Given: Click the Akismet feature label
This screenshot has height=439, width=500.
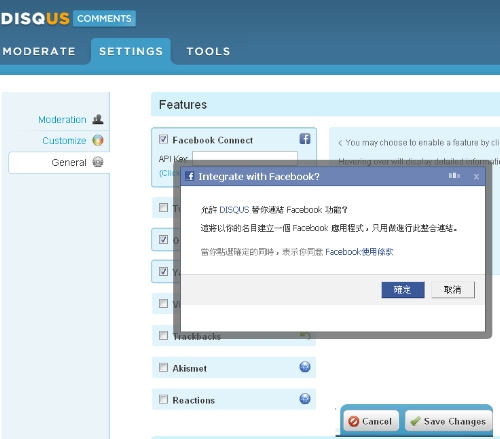Looking at the screenshot, I should [190, 368].
